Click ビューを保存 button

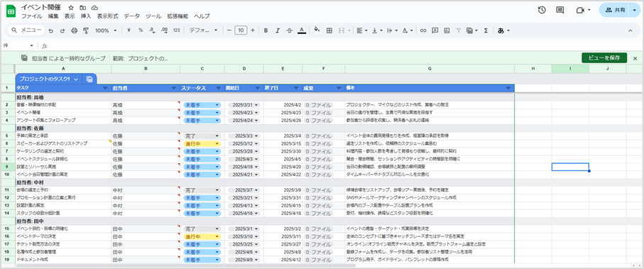coord(604,58)
